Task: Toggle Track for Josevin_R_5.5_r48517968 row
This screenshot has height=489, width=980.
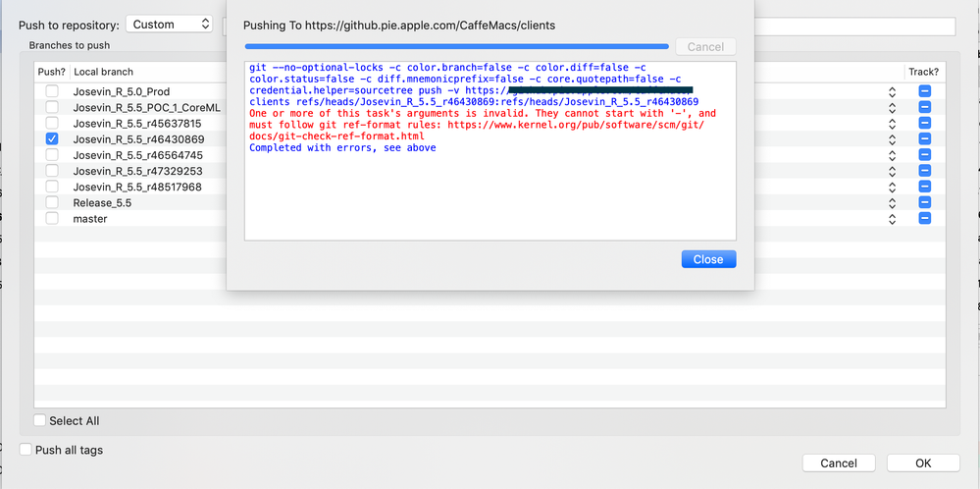Action: (924, 187)
